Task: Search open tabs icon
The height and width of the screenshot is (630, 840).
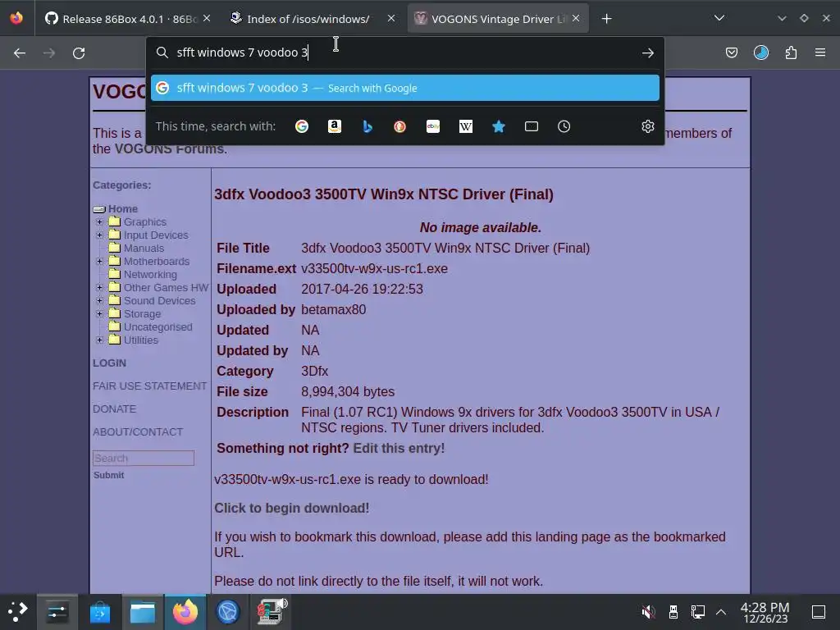Action: click(x=532, y=126)
